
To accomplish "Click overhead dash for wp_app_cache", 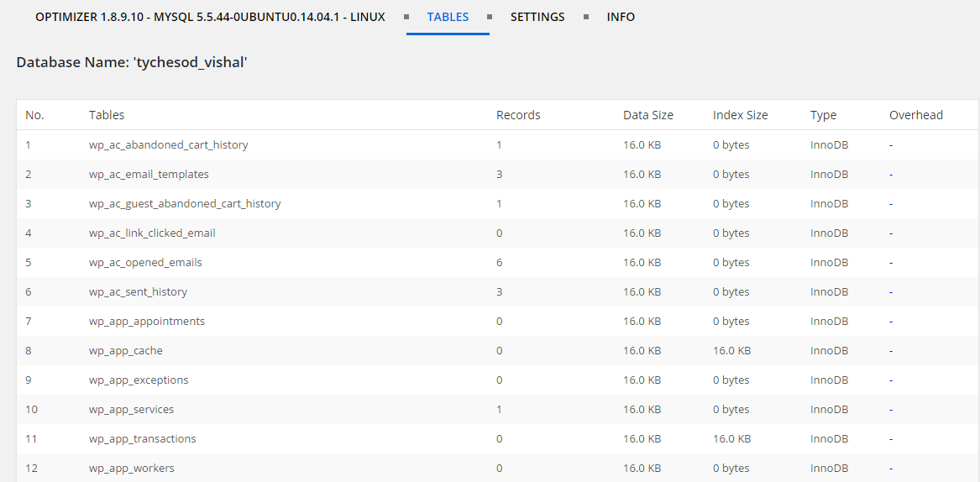I will click(891, 351).
